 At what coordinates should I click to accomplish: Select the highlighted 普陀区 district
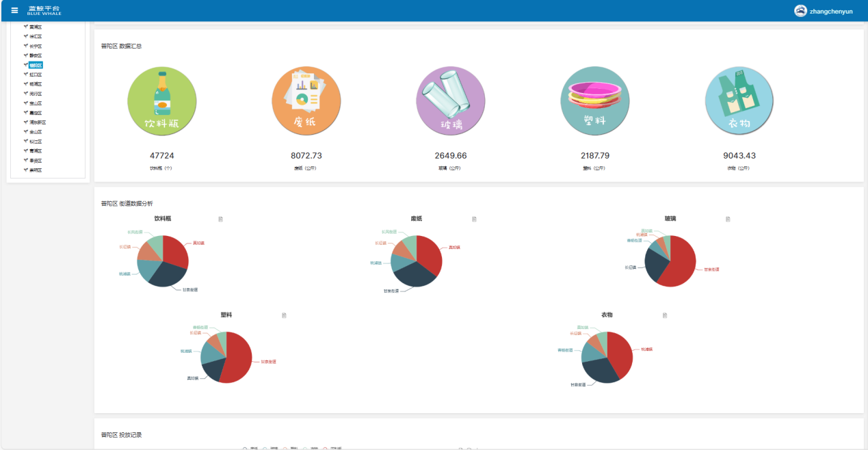coord(36,65)
